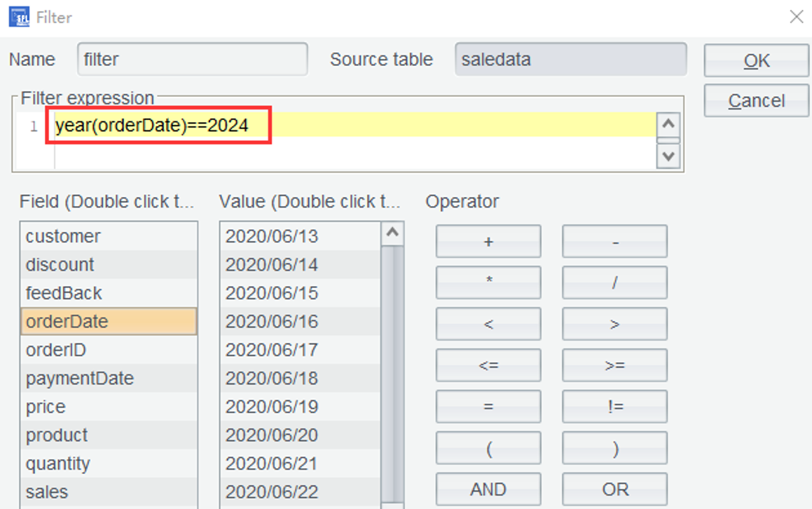Insert the plus operator

point(488,242)
